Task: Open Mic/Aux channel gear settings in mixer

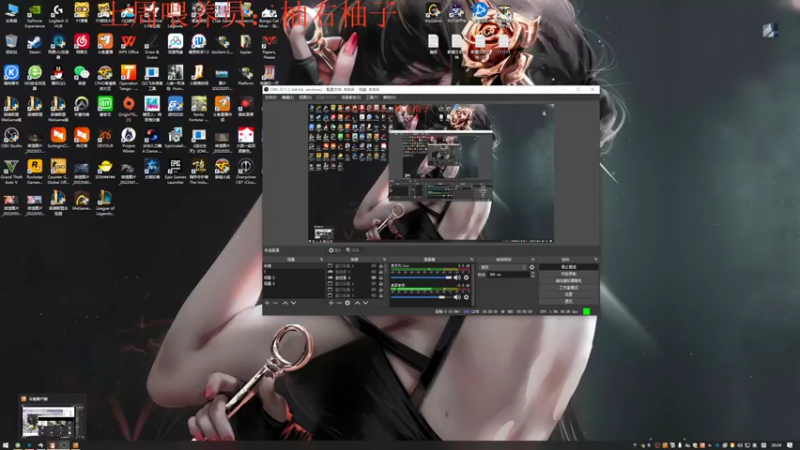Action: tap(466, 278)
